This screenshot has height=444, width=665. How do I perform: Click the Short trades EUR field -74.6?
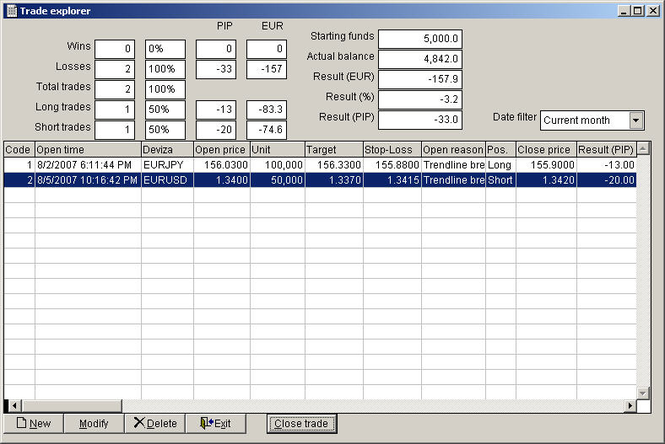(266, 130)
